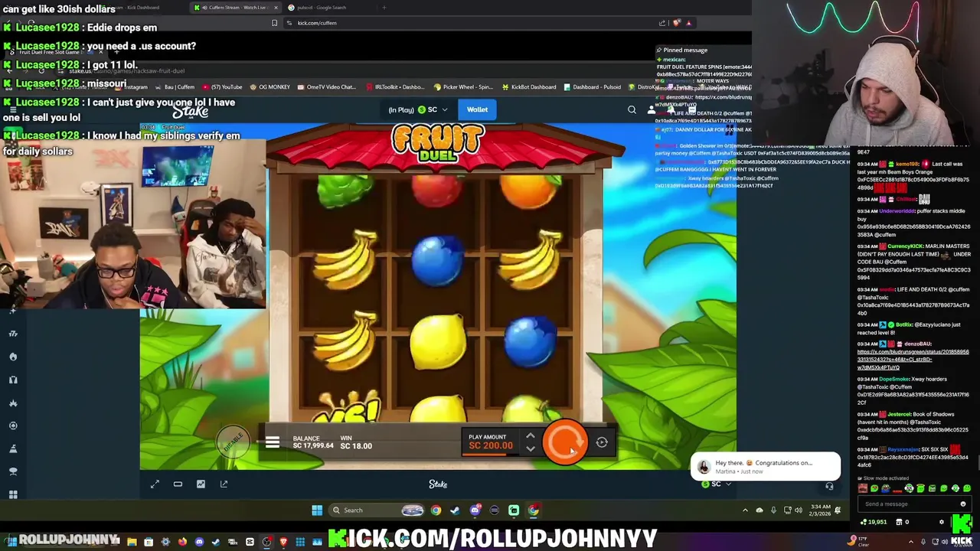Open the system tray microphone icon
The height and width of the screenshot is (551, 980).
(773, 510)
